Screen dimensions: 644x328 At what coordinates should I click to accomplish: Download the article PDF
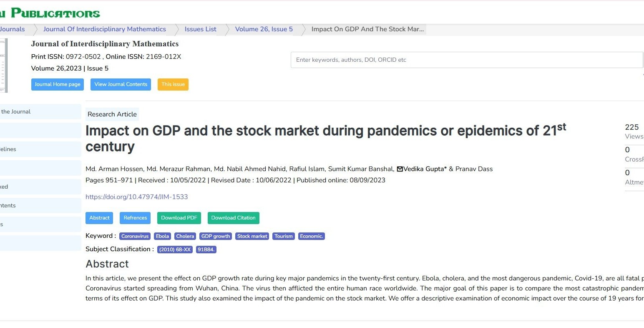tap(179, 217)
